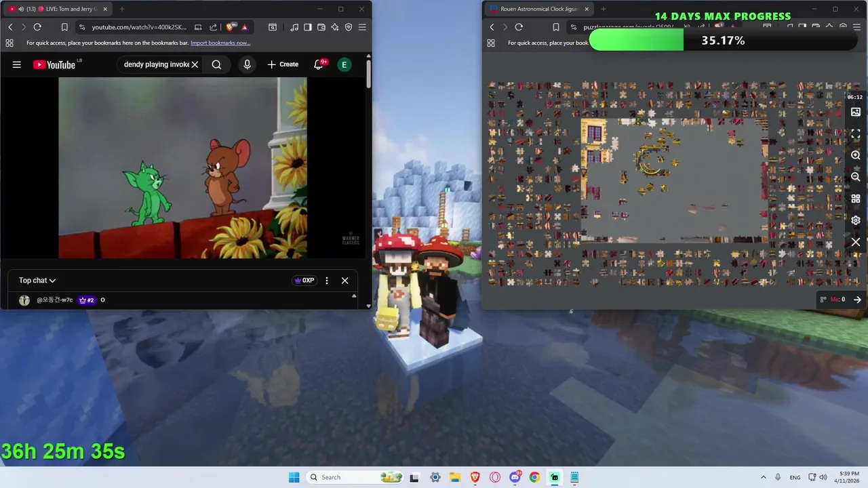Open apps grid in puzzle window bookmarks bar
The image size is (868, 488).
(x=491, y=43)
